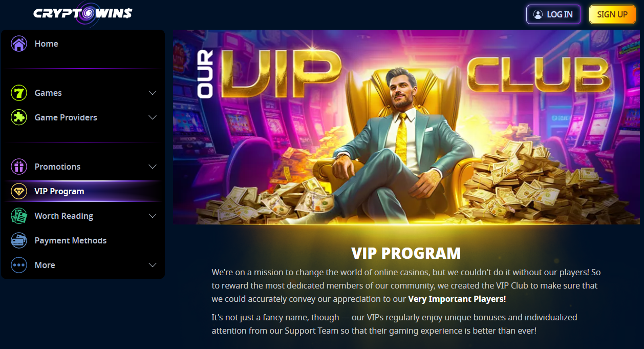Expand the Worth Reading chevron

tap(152, 216)
